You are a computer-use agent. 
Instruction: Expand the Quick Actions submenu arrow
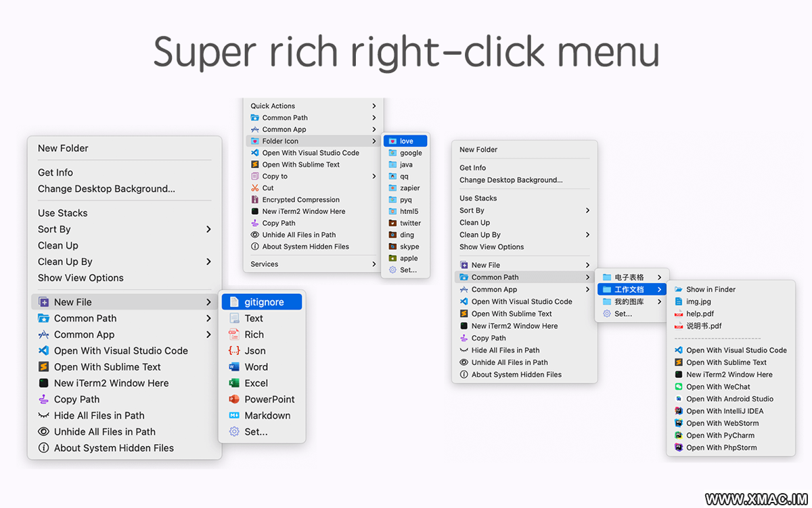[x=374, y=106]
